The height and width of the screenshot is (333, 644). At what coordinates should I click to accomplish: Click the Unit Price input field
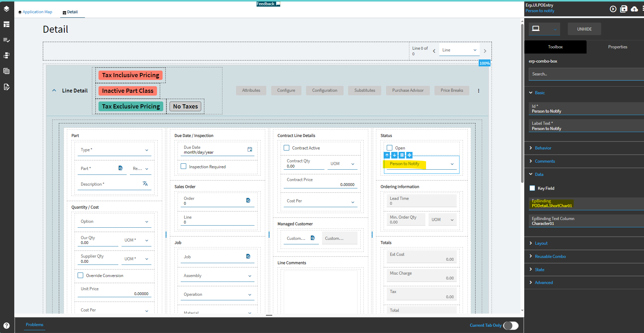point(115,291)
